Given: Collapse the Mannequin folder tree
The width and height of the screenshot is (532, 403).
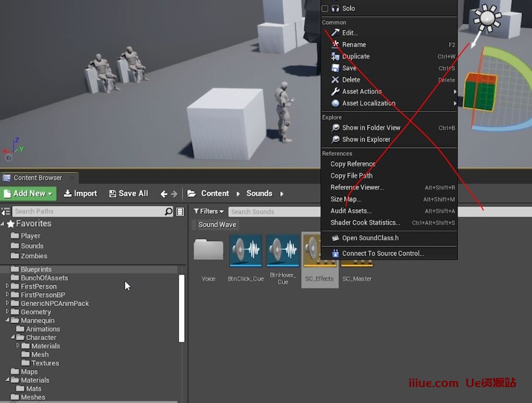Looking at the screenshot, I should click(x=7, y=320).
